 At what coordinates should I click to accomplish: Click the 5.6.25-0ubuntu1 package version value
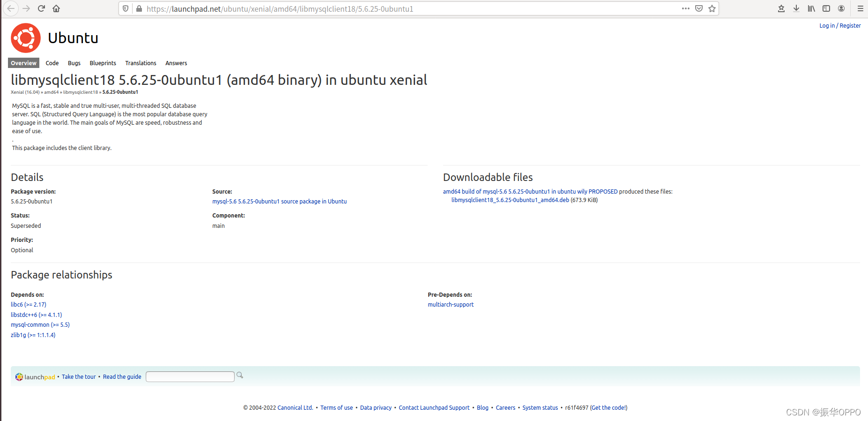pyautogui.click(x=31, y=202)
